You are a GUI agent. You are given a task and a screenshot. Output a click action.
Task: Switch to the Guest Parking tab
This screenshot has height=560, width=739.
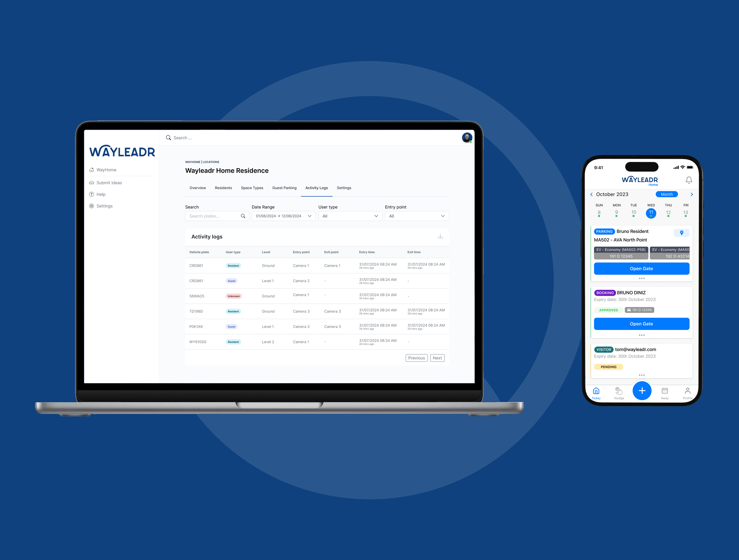click(284, 188)
